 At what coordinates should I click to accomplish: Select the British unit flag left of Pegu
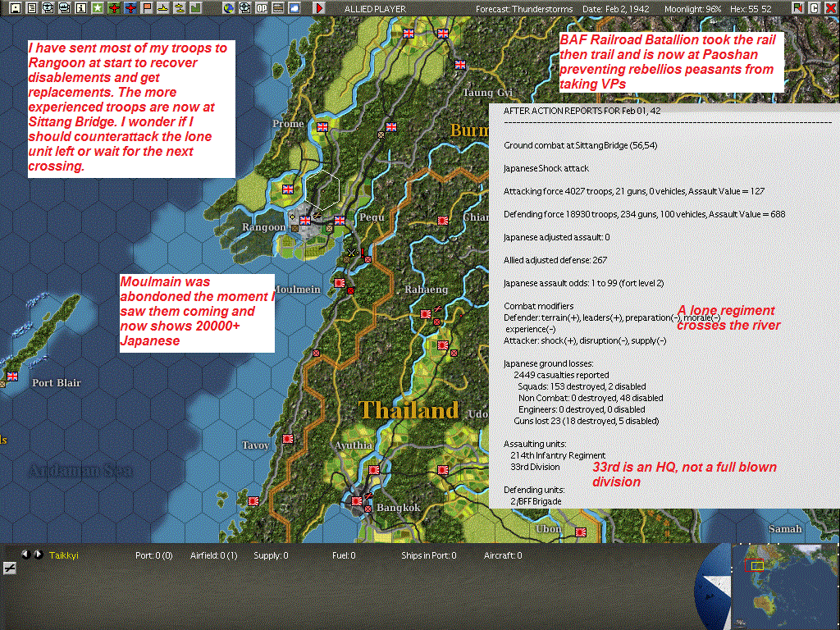click(340, 220)
